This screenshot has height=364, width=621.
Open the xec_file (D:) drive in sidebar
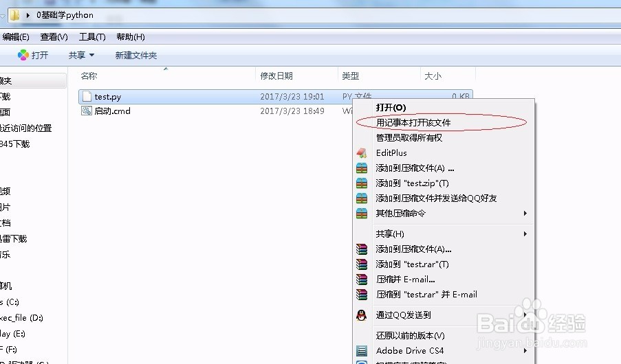click(21, 318)
